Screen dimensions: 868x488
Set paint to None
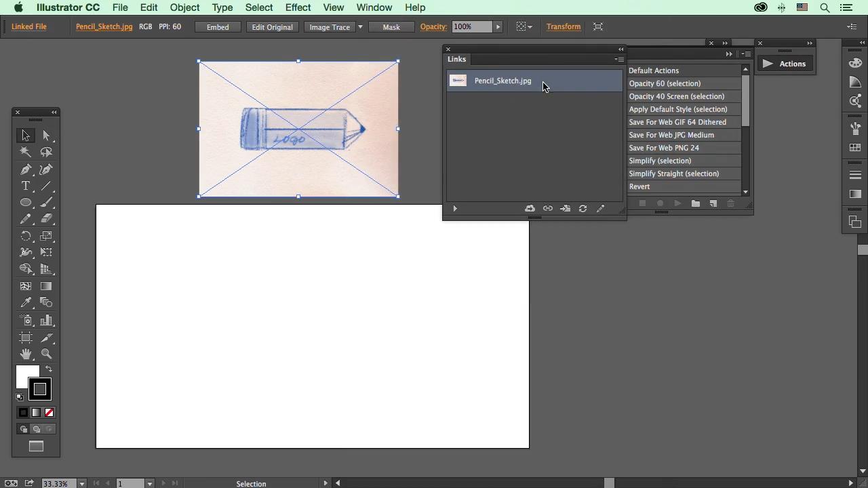point(49,413)
